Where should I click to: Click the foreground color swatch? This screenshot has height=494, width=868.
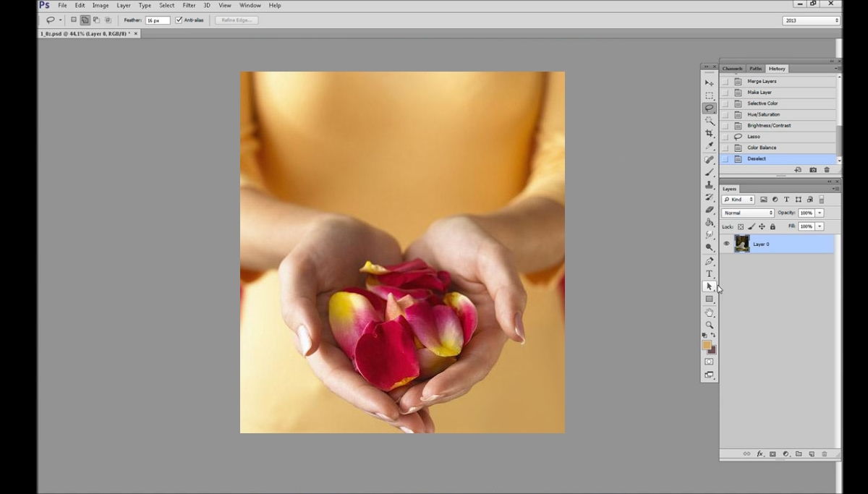[706, 345]
